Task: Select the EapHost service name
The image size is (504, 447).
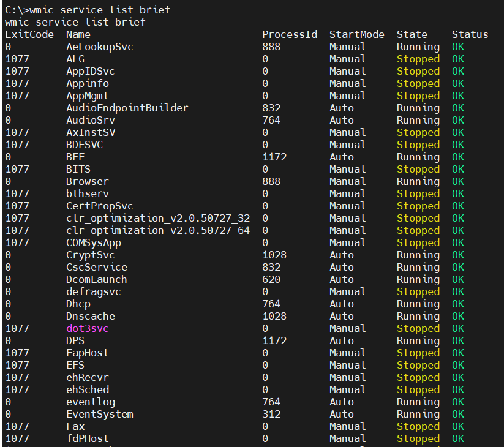Action: point(88,353)
